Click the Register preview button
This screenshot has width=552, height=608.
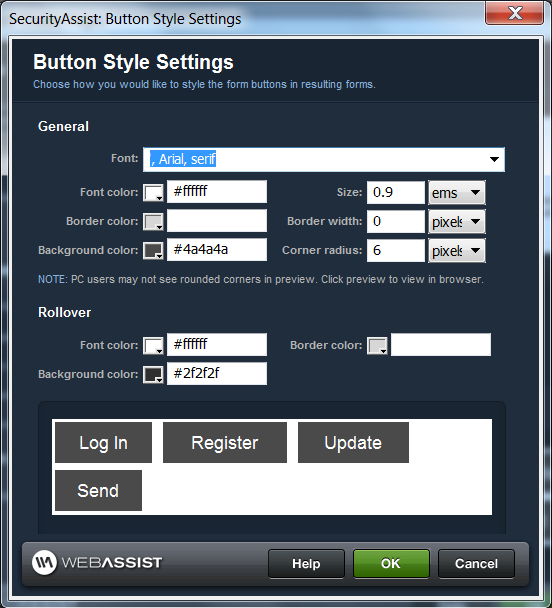tap(225, 442)
